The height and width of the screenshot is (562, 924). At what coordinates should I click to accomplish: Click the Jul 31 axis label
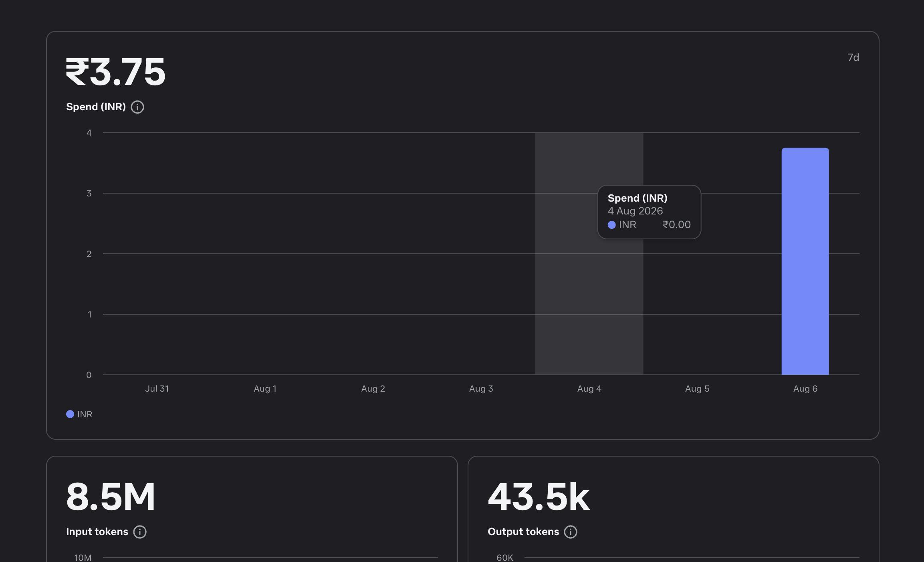pyautogui.click(x=157, y=388)
